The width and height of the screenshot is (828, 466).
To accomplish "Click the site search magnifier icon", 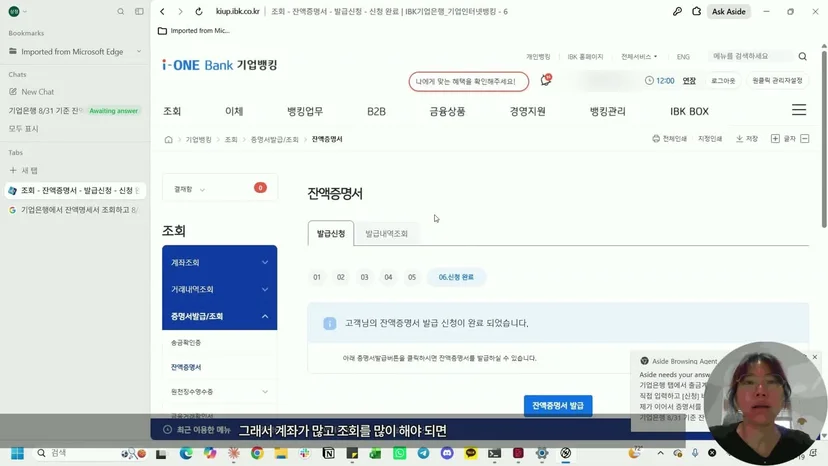I will (802, 56).
